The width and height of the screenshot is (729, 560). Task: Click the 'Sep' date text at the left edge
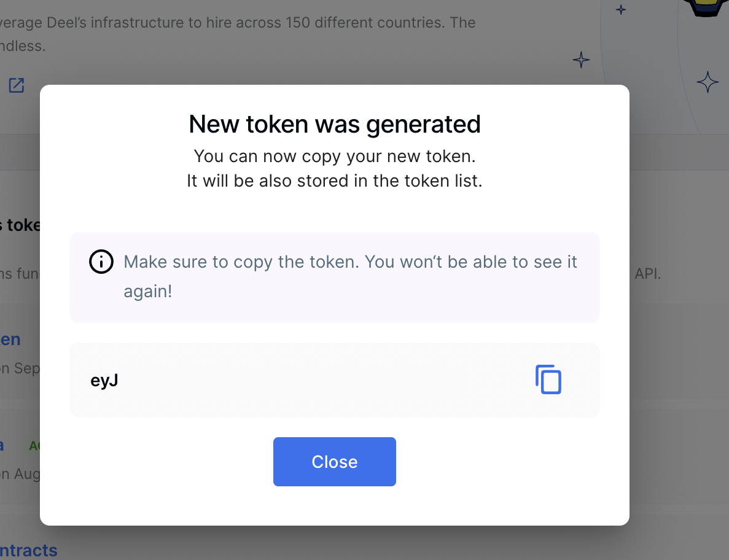click(x=27, y=368)
